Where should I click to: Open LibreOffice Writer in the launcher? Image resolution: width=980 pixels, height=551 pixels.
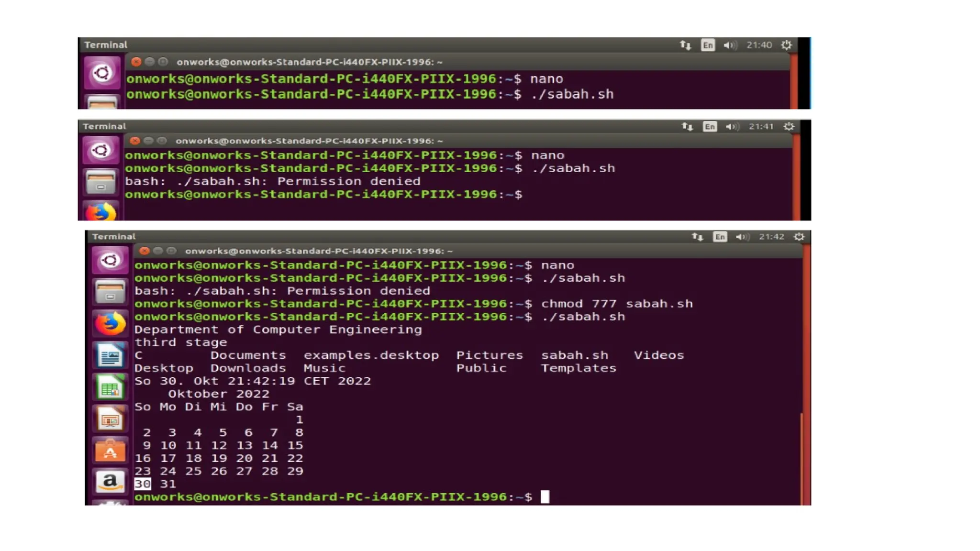110,356
